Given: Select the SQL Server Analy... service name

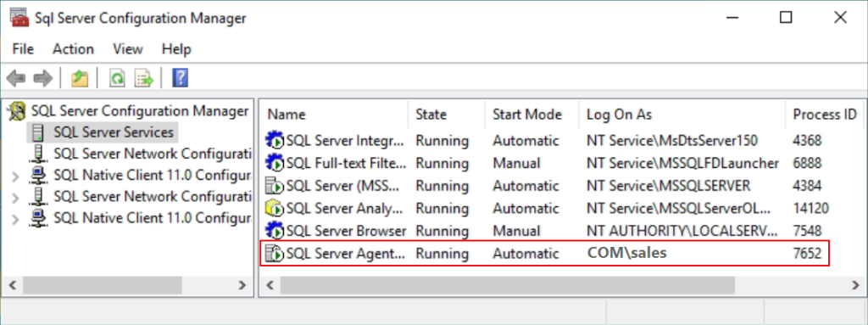Looking at the screenshot, I should [x=344, y=209].
